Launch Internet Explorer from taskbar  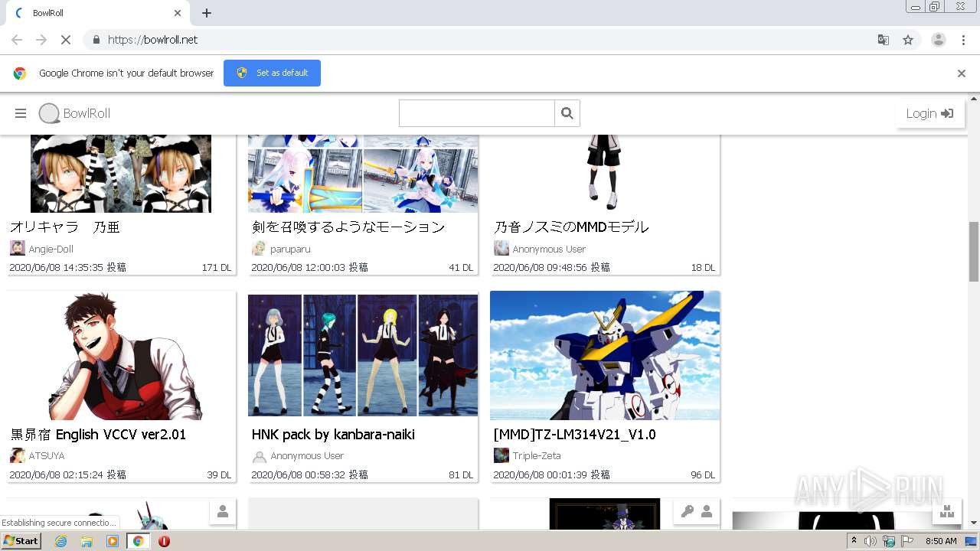pos(60,541)
